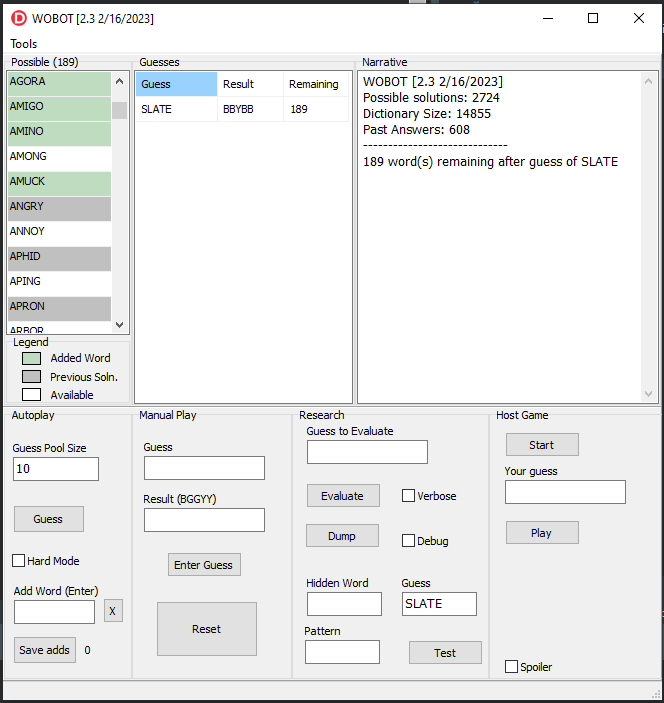Click the Narrative scroll up arrow
This screenshot has height=703, width=664.
648,81
